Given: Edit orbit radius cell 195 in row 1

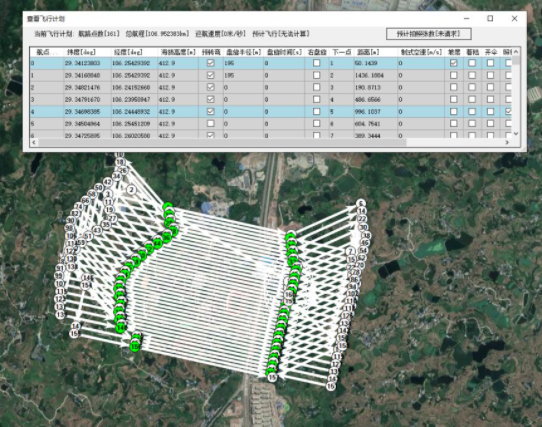Looking at the screenshot, I should pos(243,75).
